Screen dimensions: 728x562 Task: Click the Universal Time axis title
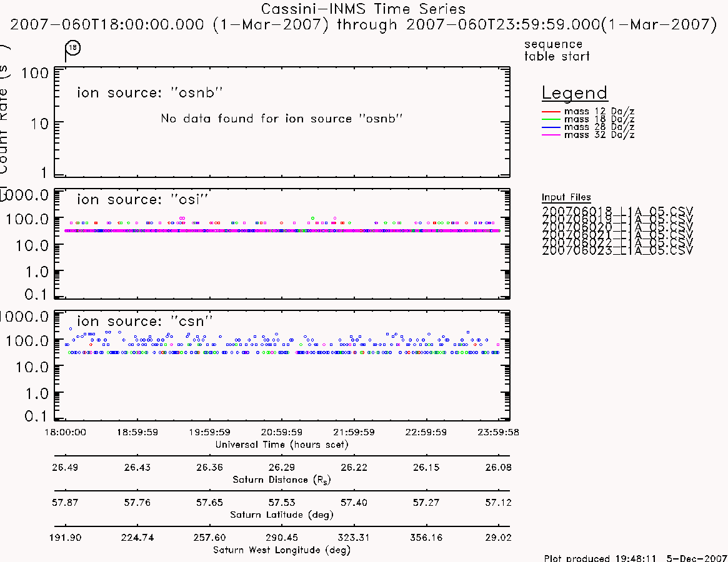pos(282,445)
